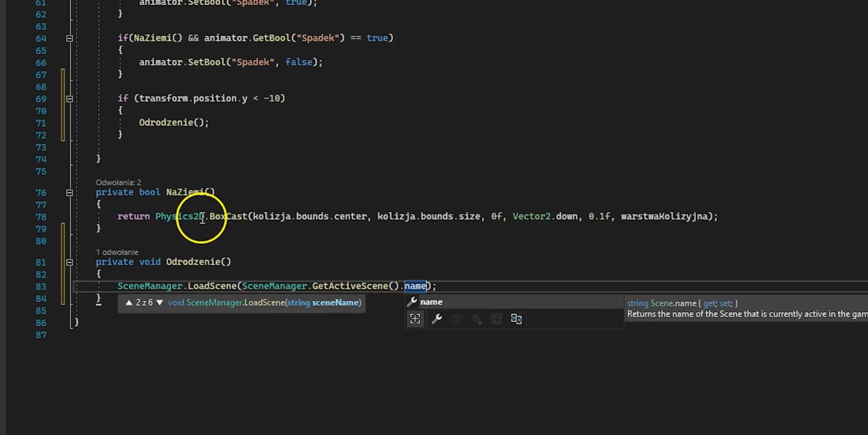Collapse the Odrodzenie method

[x=70, y=262]
